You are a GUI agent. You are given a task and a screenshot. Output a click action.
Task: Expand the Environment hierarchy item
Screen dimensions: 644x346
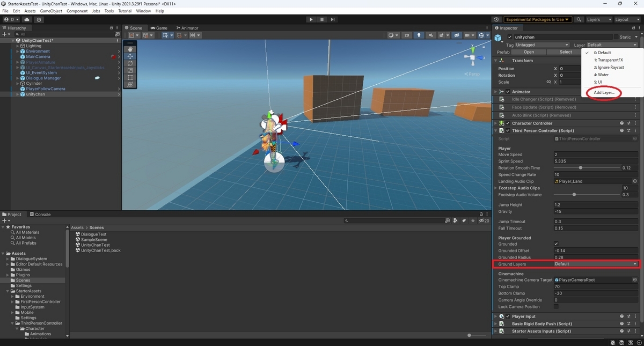point(18,51)
